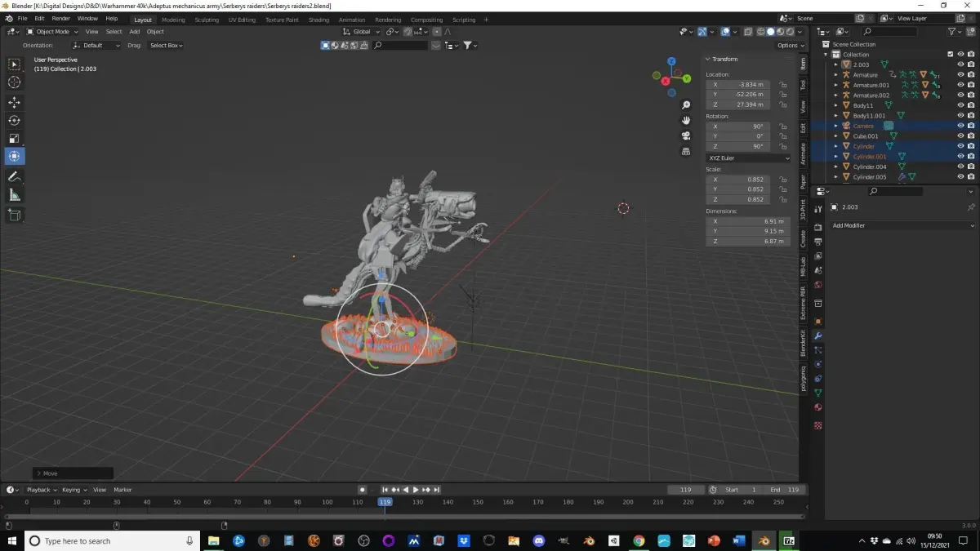This screenshot has width=980, height=551.
Task: Toggle camera view with camera icon
Action: point(687,136)
